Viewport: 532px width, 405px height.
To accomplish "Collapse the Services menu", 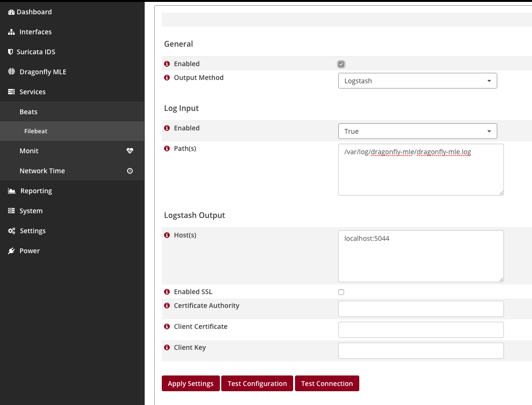I will click(72, 91).
